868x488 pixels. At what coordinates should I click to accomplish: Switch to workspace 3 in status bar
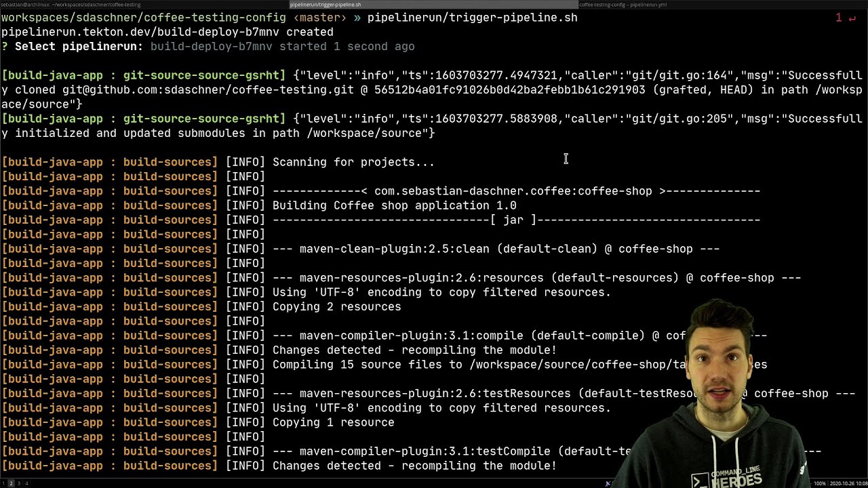point(19,483)
